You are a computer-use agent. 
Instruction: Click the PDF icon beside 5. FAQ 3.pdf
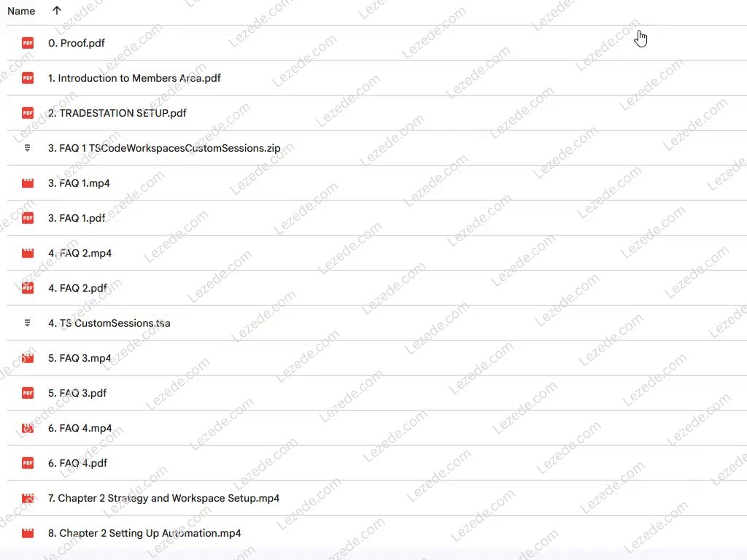tap(28, 393)
